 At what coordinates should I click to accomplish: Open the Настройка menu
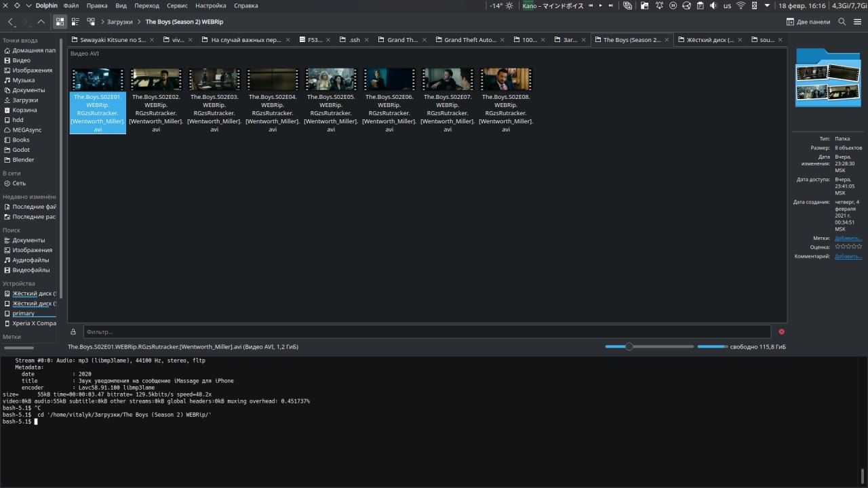(211, 5)
